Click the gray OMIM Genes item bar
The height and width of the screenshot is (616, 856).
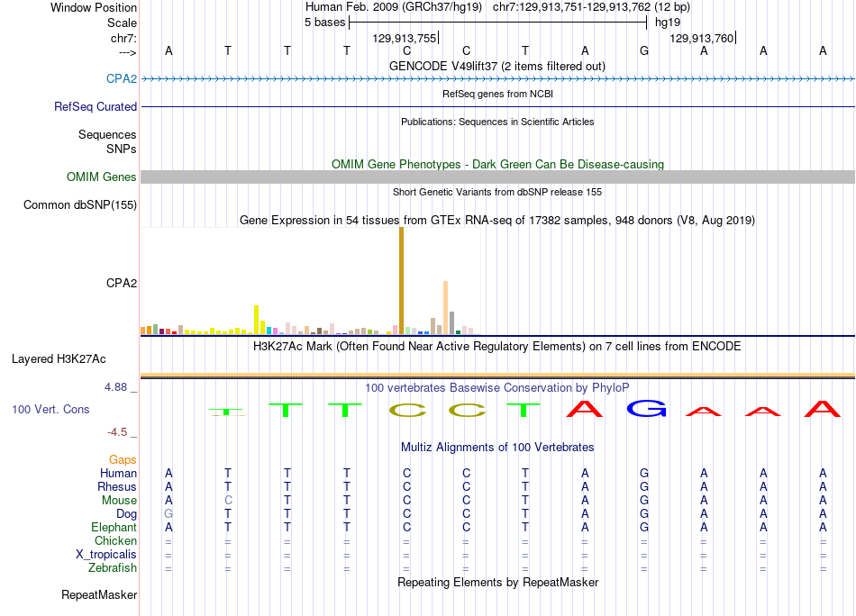click(498, 177)
